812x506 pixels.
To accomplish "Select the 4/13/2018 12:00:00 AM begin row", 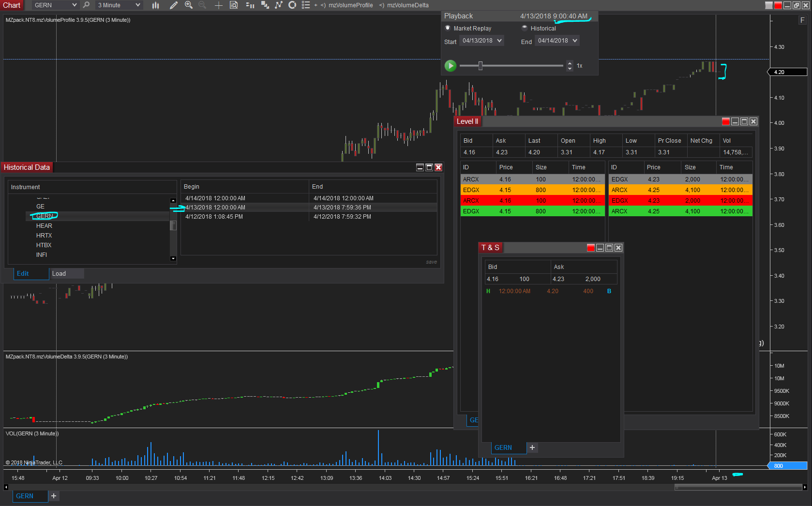I will 309,208.
